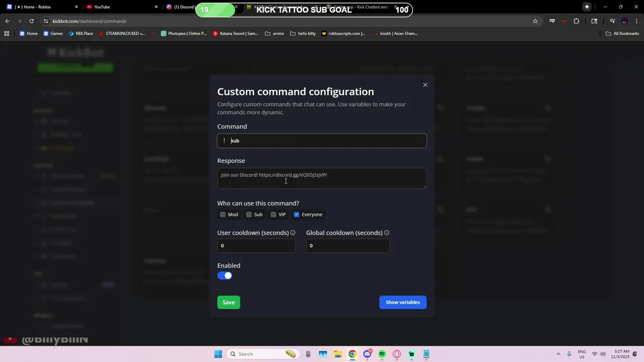
Task: Open Spotify from the taskbar
Action: click(x=382, y=354)
